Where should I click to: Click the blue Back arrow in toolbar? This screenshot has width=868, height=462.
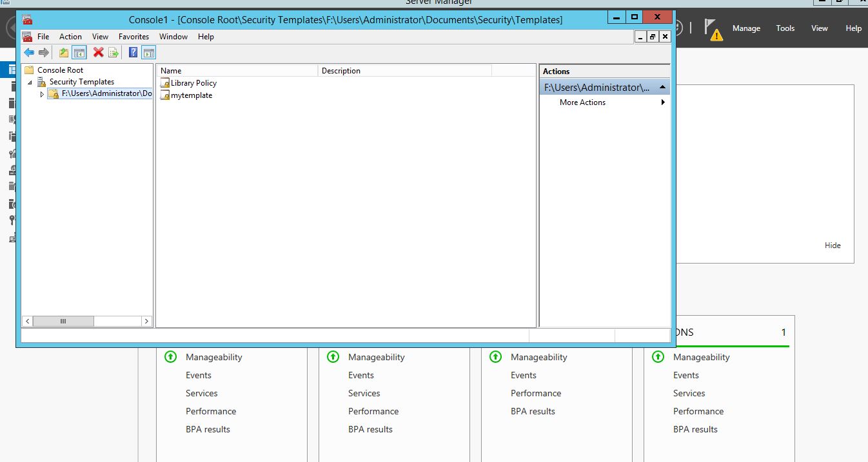(x=29, y=53)
